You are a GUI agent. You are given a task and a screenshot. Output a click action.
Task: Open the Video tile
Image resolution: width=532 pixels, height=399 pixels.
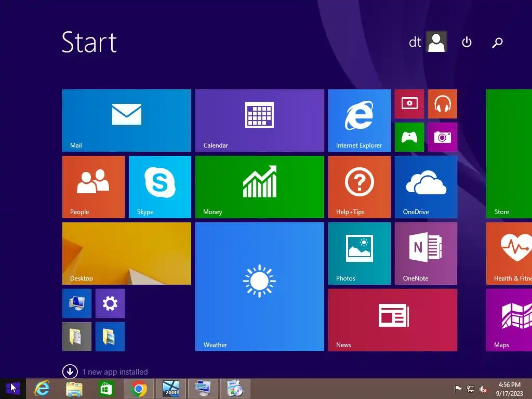click(409, 104)
